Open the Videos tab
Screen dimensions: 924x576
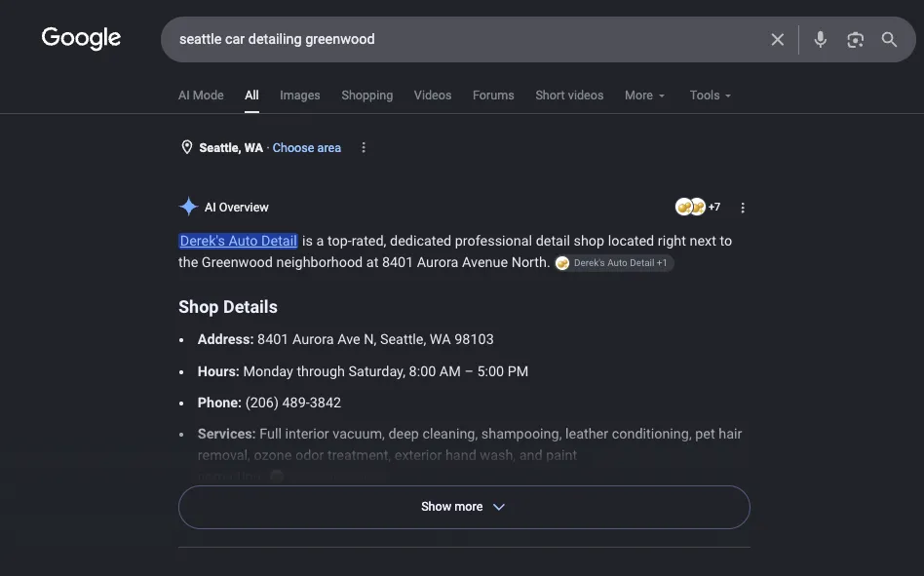(x=433, y=96)
